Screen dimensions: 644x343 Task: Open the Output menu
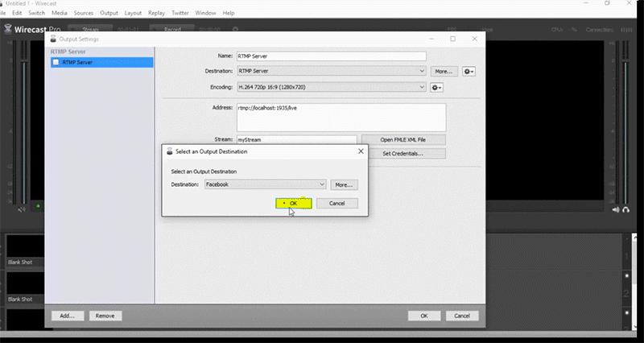pyautogui.click(x=109, y=13)
